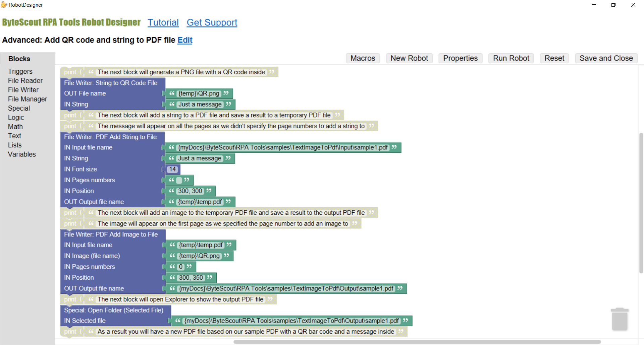This screenshot has height=345, width=644.
Task: Open the Macros panel
Action: (363, 58)
